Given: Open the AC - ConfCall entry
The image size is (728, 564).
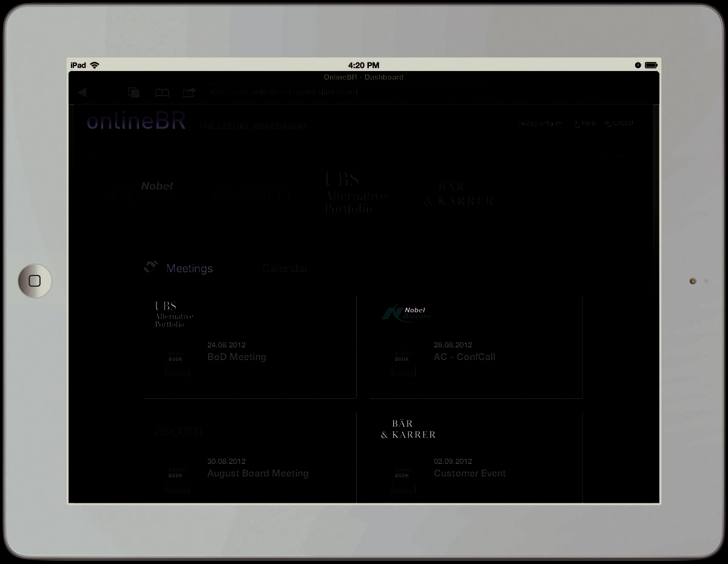Looking at the screenshot, I should pos(464,357).
